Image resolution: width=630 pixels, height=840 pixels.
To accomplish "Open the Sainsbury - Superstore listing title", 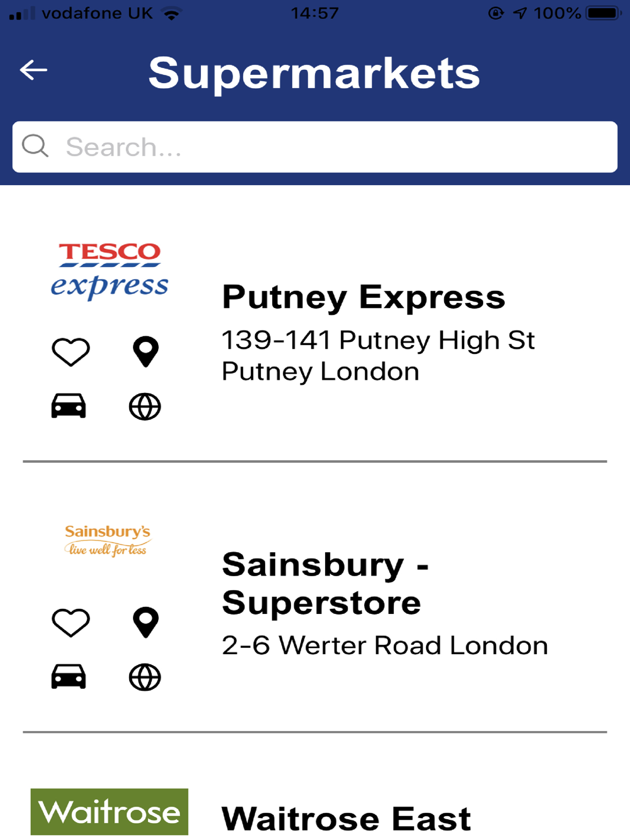I will 325,584.
